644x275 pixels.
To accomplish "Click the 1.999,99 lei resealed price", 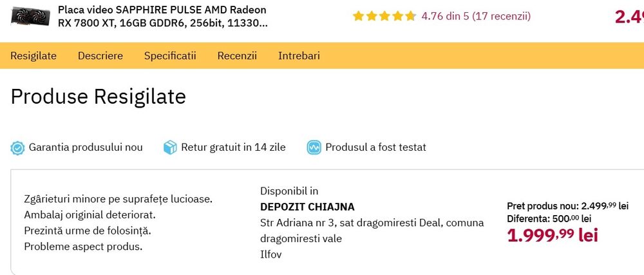I will [x=553, y=235].
